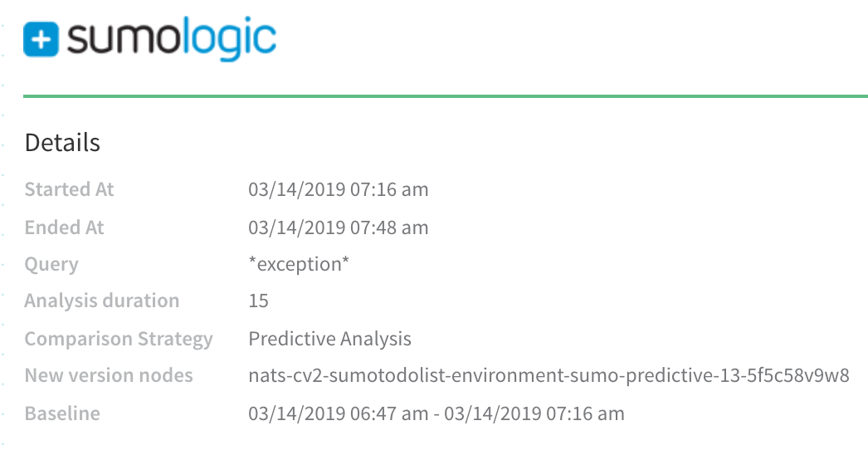Select the Baseline time range value
The height and width of the screenshot is (450, 868).
point(436,413)
